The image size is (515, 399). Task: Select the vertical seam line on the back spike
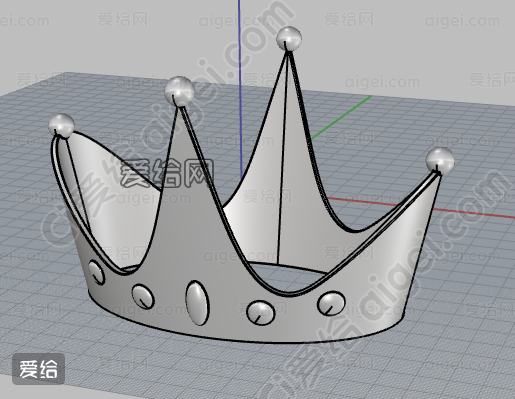(282, 157)
